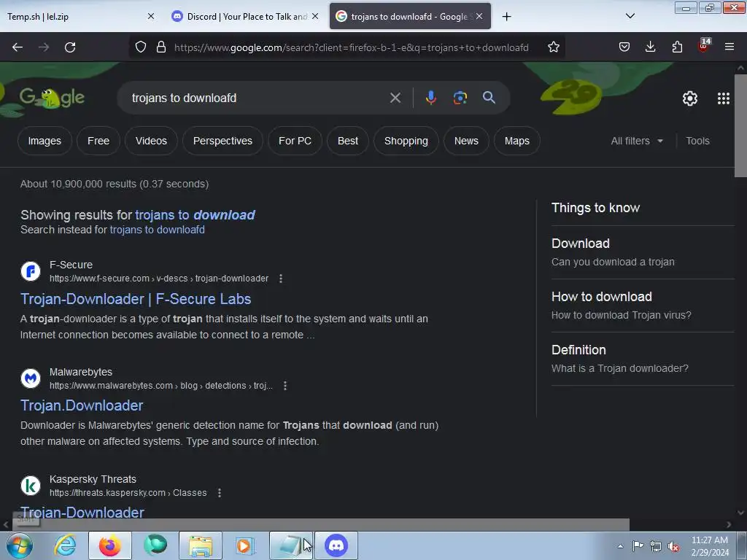Filter results by Videos
This screenshot has width=747, height=560.
pyautogui.click(x=151, y=141)
